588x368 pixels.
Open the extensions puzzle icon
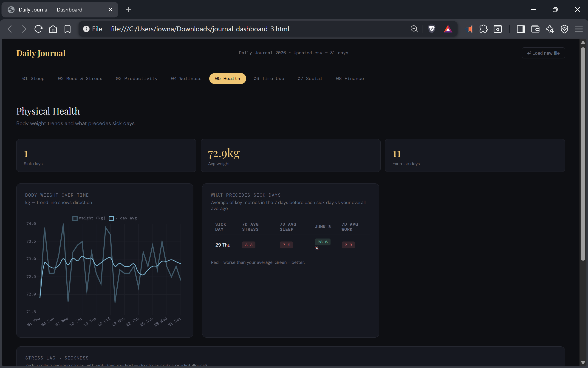point(483,29)
